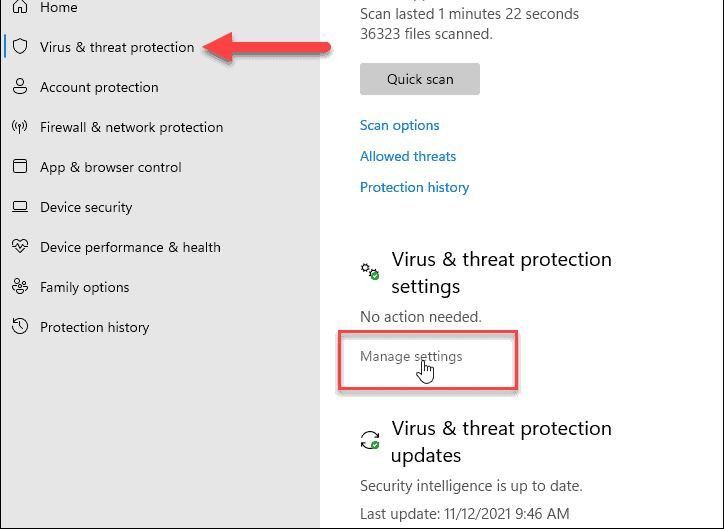Click the Device performance & health heart icon
This screenshot has width=724, height=529.
tap(20, 247)
